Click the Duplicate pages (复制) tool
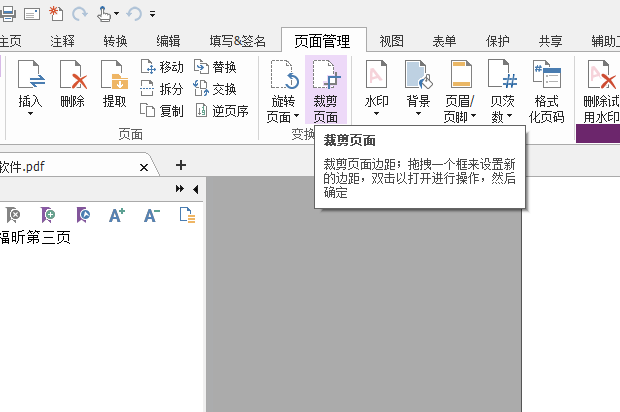620x412 pixels. click(x=163, y=111)
